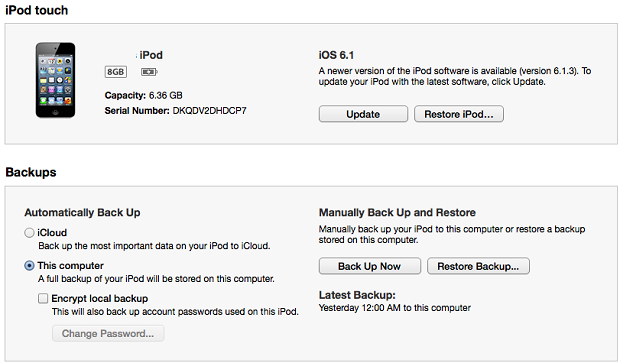The width and height of the screenshot is (620, 363).
Task: Click the iPod touch section heading
Action: coord(36,10)
